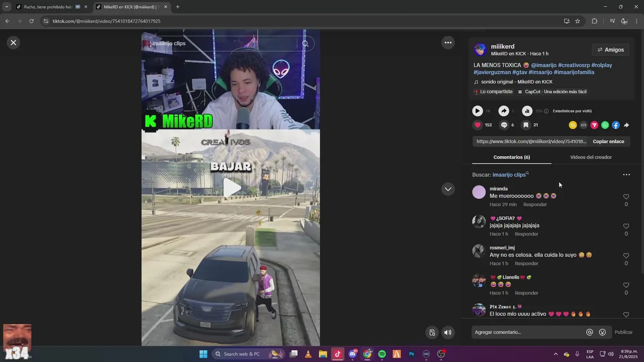
Task: Open the #javierguzman hashtag
Action: 492,72
